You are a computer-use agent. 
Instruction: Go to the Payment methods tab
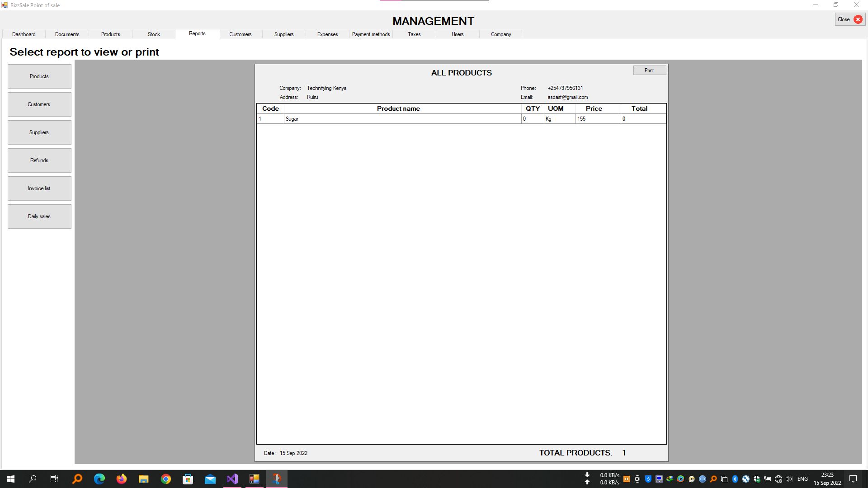point(371,34)
